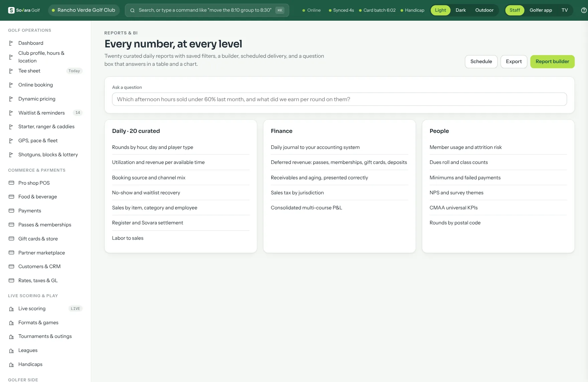The image size is (588, 382).
Task: Click the scoring icon beside Live scoring
Action: pyautogui.click(x=11, y=309)
